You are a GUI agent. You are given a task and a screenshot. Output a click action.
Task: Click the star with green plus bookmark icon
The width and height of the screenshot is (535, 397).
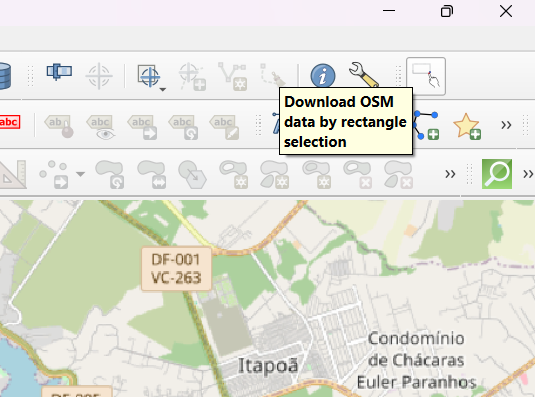467,127
